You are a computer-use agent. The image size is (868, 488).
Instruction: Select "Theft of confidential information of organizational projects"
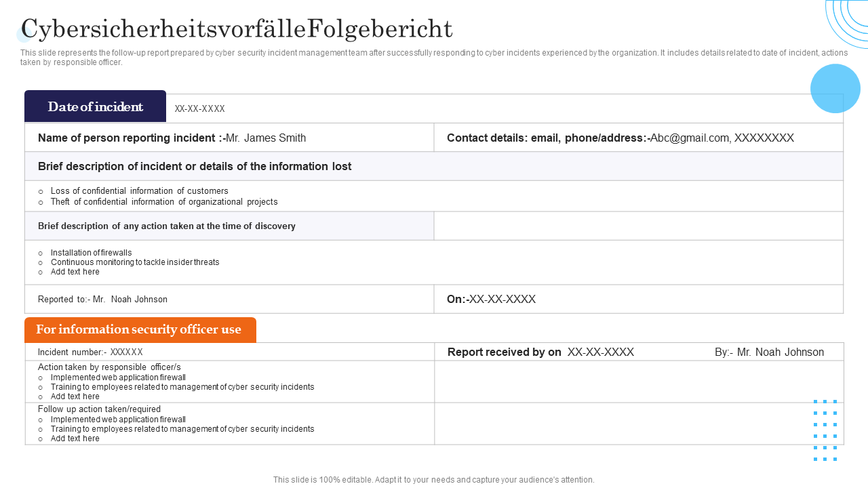pos(164,202)
